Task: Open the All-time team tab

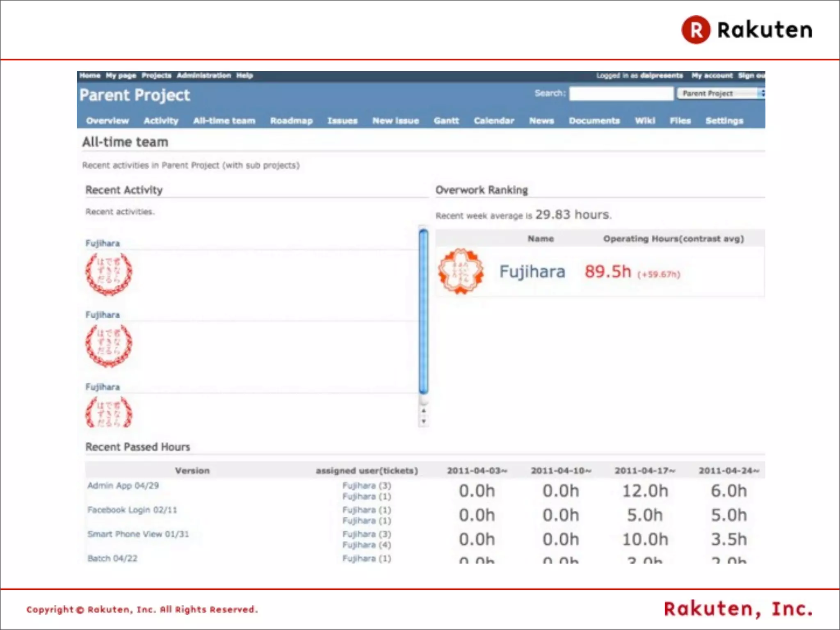Action: (224, 121)
